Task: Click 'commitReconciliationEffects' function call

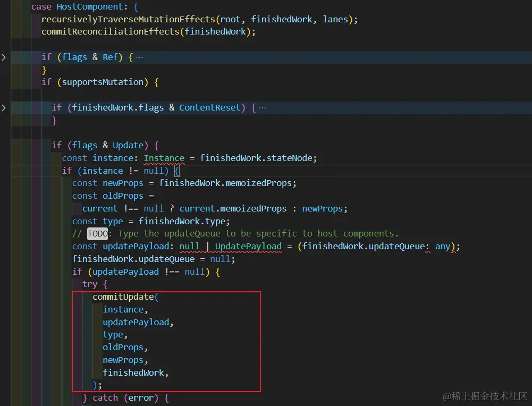Action: [110, 31]
